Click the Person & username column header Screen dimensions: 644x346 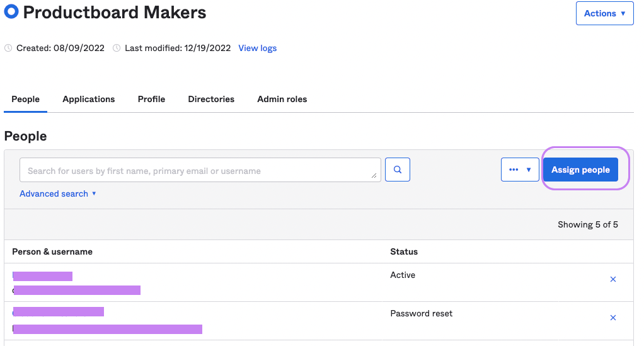point(52,251)
